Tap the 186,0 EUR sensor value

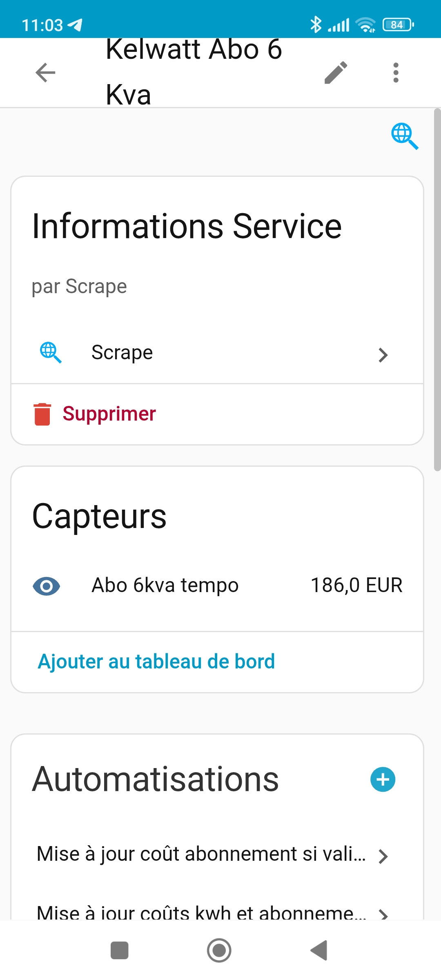pos(356,586)
